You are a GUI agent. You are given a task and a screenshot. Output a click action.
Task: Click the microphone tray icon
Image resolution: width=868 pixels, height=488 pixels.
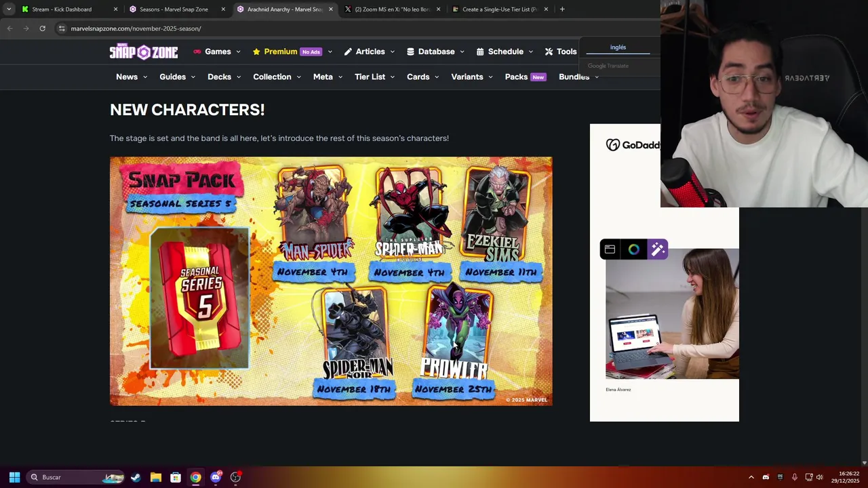click(x=794, y=477)
